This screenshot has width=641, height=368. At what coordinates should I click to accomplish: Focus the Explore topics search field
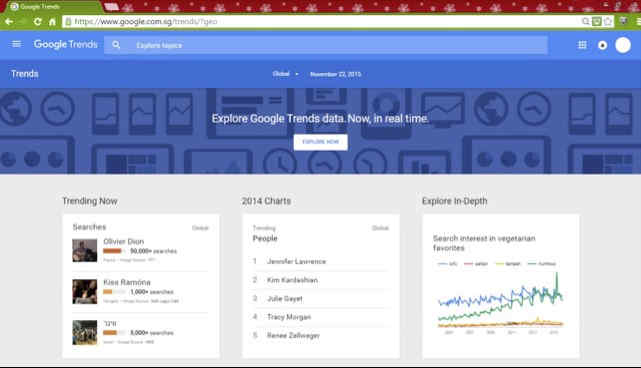click(326, 45)
